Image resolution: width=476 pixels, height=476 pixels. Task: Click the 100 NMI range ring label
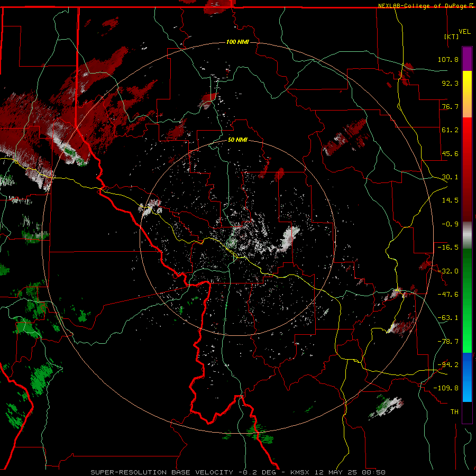pyautogui.click(x=237, y=42)
